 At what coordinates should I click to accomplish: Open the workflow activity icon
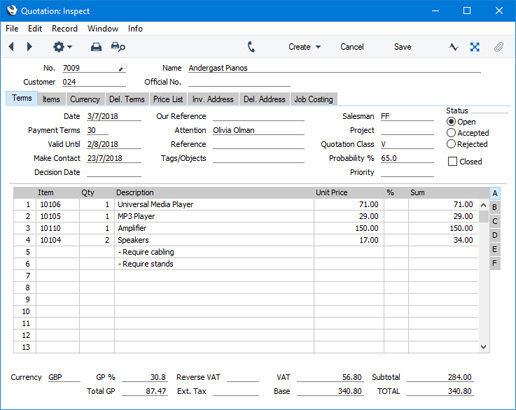pos(453,47)
